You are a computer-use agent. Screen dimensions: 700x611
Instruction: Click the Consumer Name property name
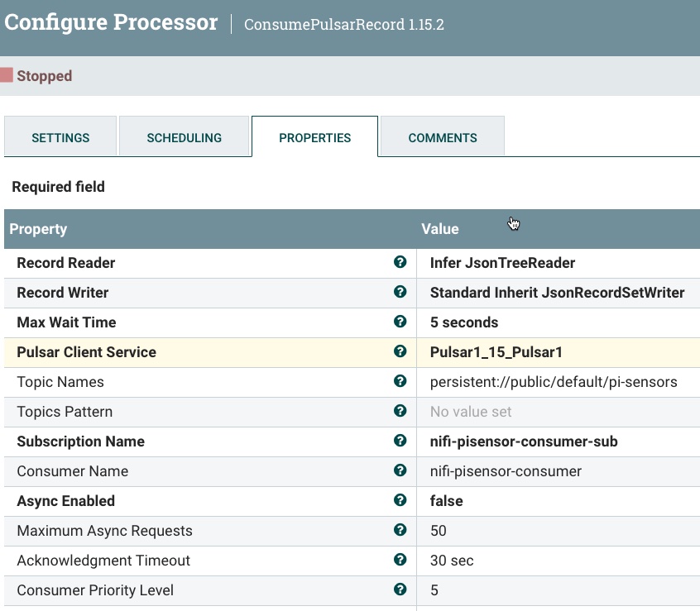point(73,471)
